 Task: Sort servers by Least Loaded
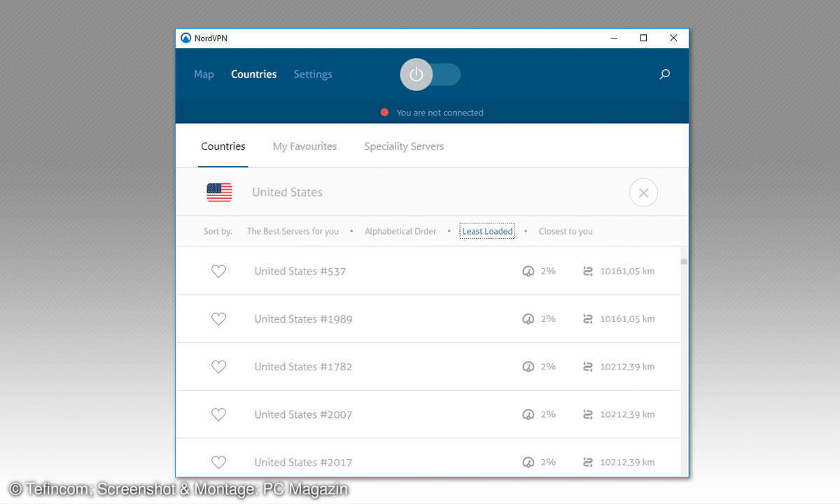coord(487,231)
